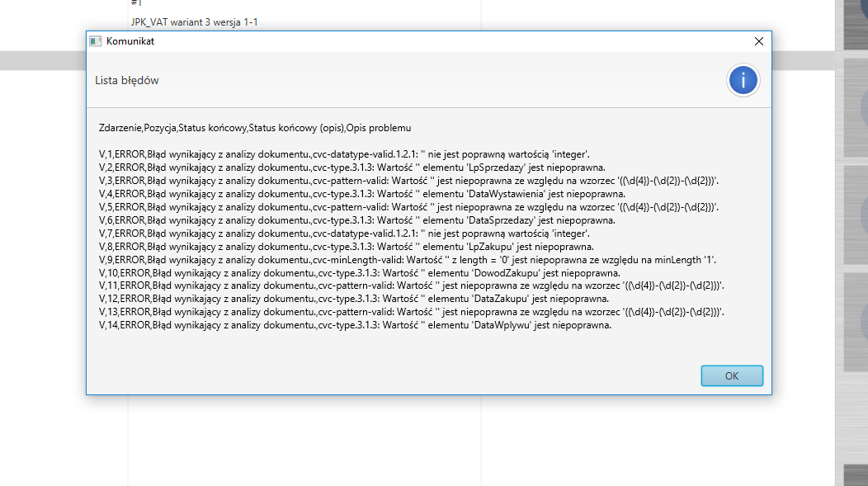Click the 'Komunikat' title bar text
The width and height of the screenshot is (868, 486).
point(130,41)
